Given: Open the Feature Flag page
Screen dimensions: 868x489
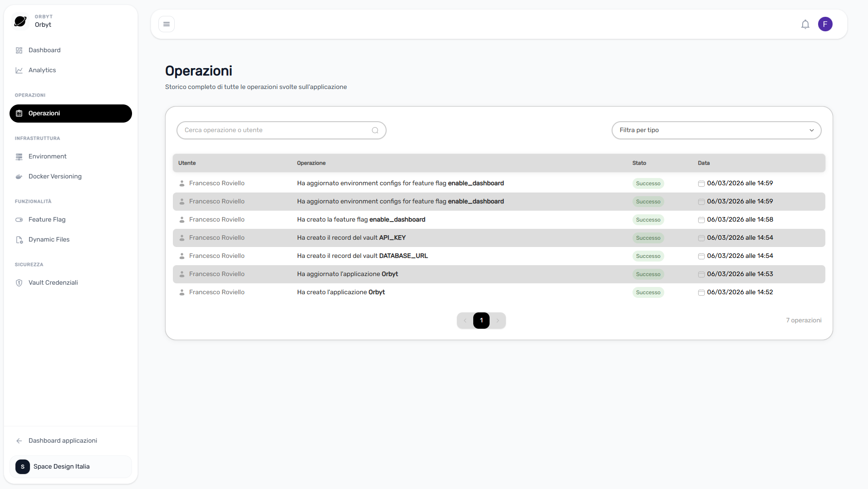Looking at the screenshot, I should pos(71,220).
